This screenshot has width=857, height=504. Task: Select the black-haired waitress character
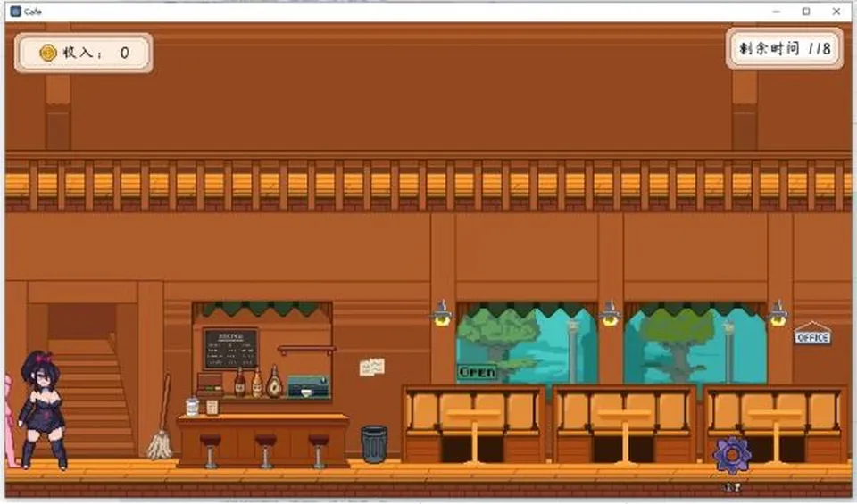pyautogui.click(x=43, y=410)
